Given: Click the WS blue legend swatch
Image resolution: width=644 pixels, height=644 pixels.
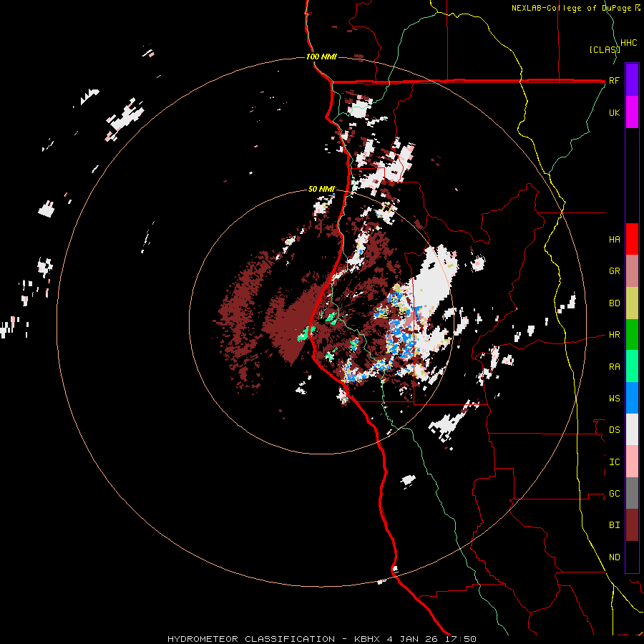Looking at the screenshot, I should point(632,398).
